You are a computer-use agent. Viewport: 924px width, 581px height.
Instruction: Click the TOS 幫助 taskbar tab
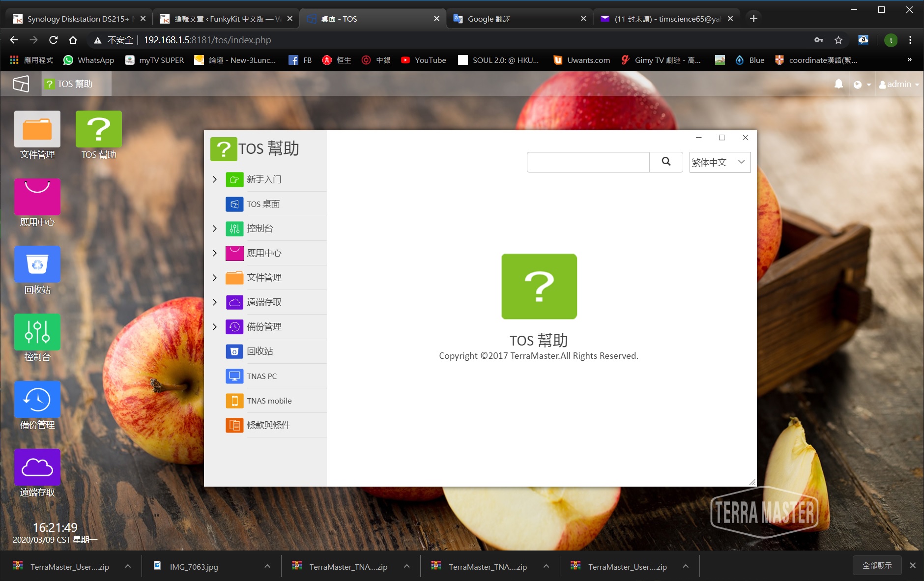tap(76, 84)
